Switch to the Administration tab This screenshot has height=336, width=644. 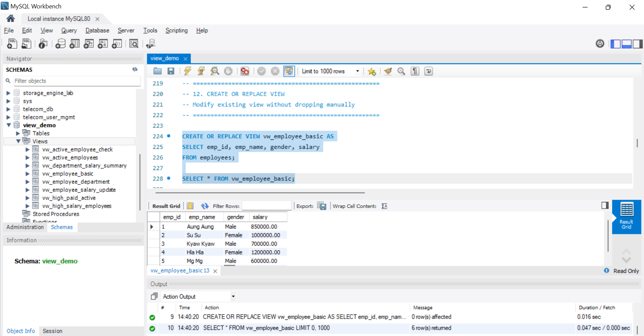[x=25, y=227]
